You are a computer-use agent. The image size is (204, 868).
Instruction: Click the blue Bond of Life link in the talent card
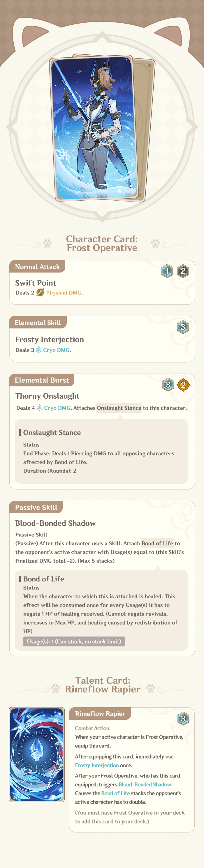[x=115, y=793]
